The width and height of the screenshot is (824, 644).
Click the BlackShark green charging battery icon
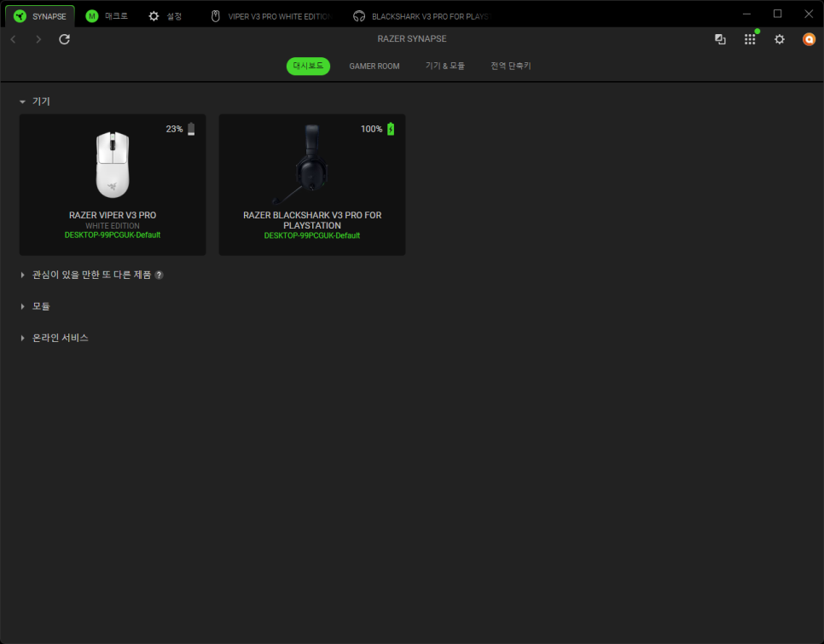(x=391, y=129)
